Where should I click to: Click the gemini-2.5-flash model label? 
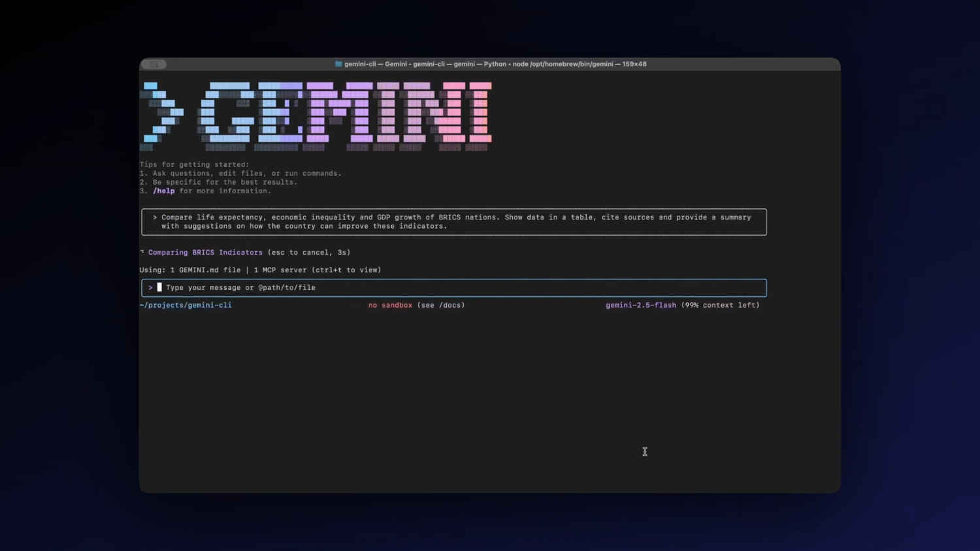[x=640, y=305]
